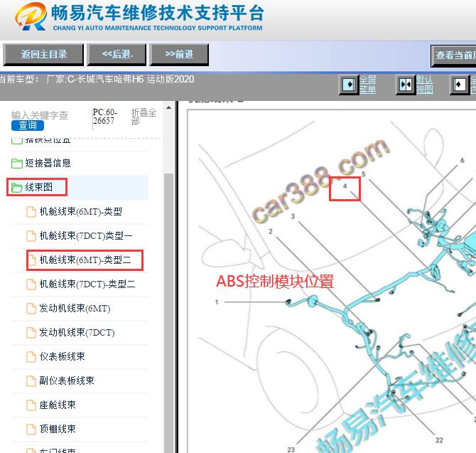The height and width of the screenshot is (453, 476).
Task: Open the 查看当前 button at right
Action: point(453,55)
